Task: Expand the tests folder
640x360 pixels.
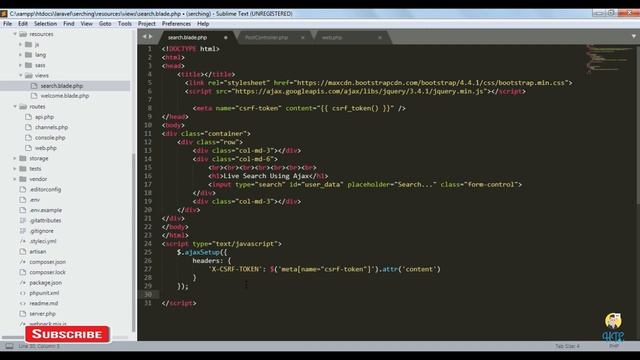Action: pos(15,168)
